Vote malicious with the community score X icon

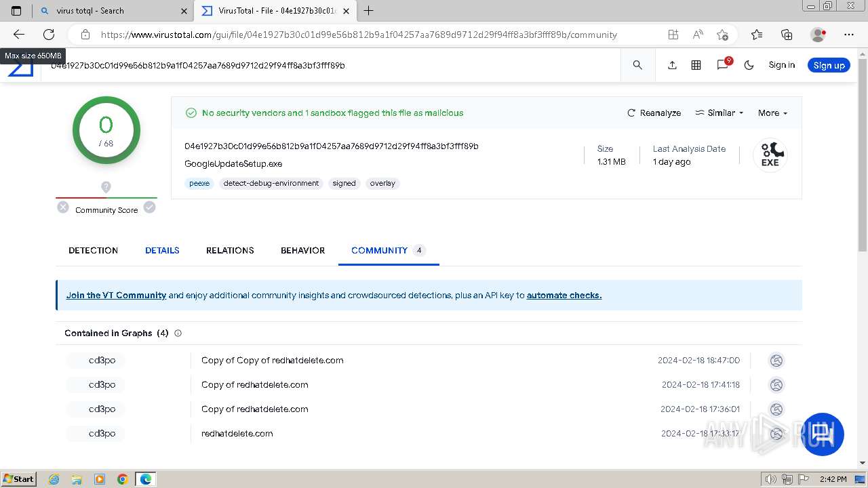63,207
